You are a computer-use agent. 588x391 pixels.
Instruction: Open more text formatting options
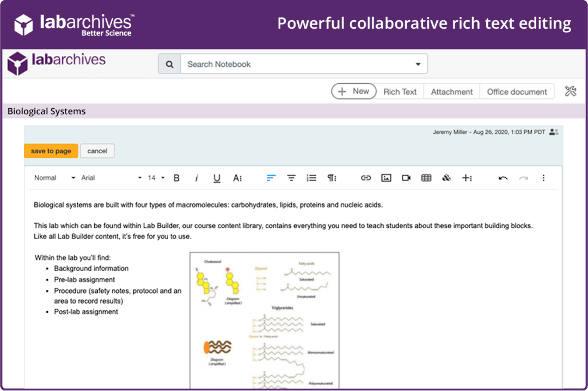point(237,178)
